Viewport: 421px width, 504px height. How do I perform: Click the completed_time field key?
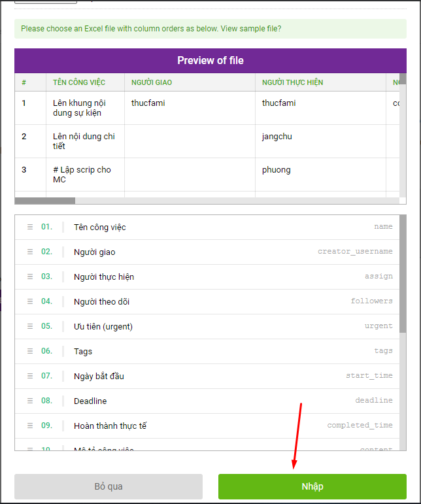click(360, 425)
